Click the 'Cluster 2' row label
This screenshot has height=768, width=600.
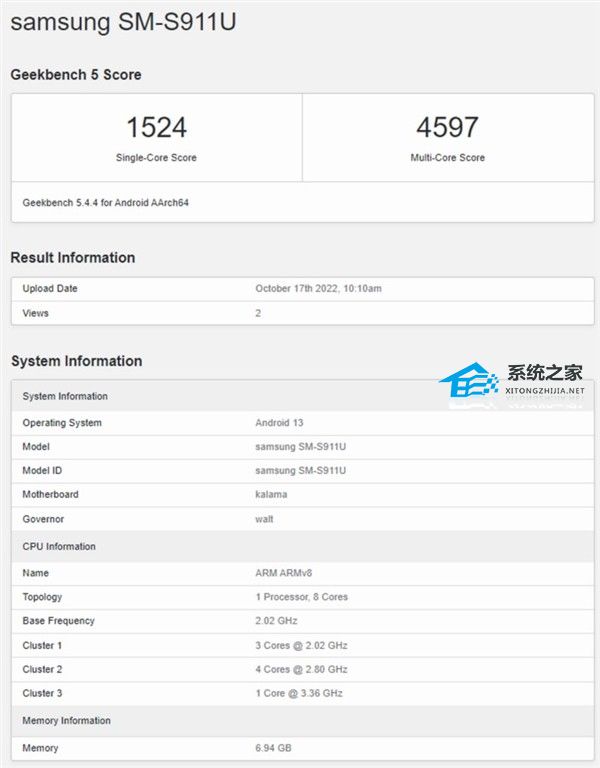click(42, 670)
